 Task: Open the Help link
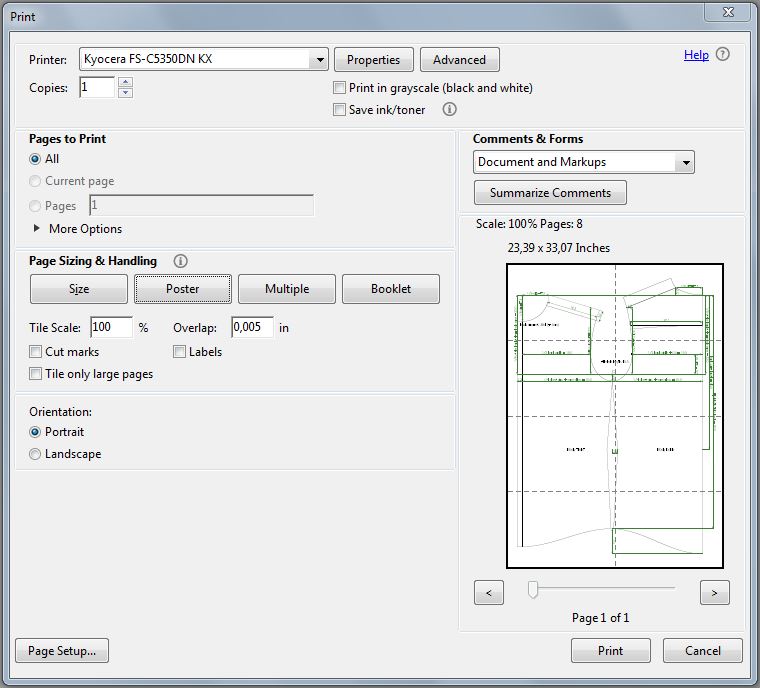(x=696, y=55)
